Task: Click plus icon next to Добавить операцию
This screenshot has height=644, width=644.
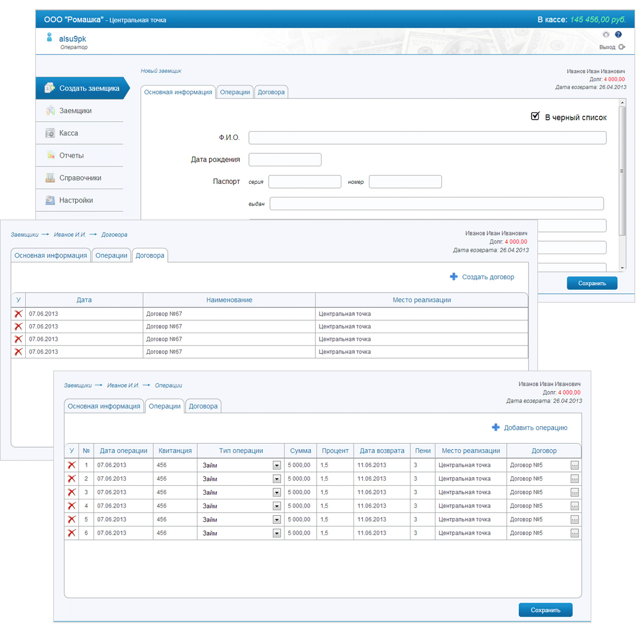Action: point(496,427)
